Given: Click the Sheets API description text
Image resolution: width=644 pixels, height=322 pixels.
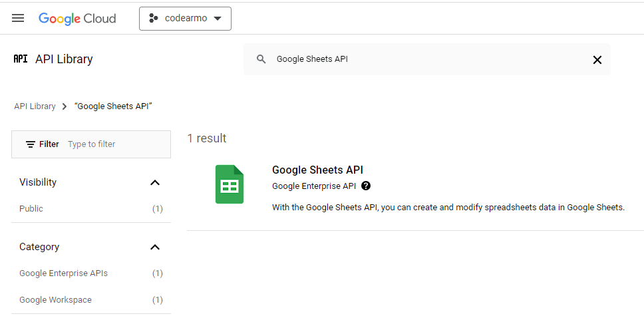Looking at the screenshot, I should tap(448, 208).
